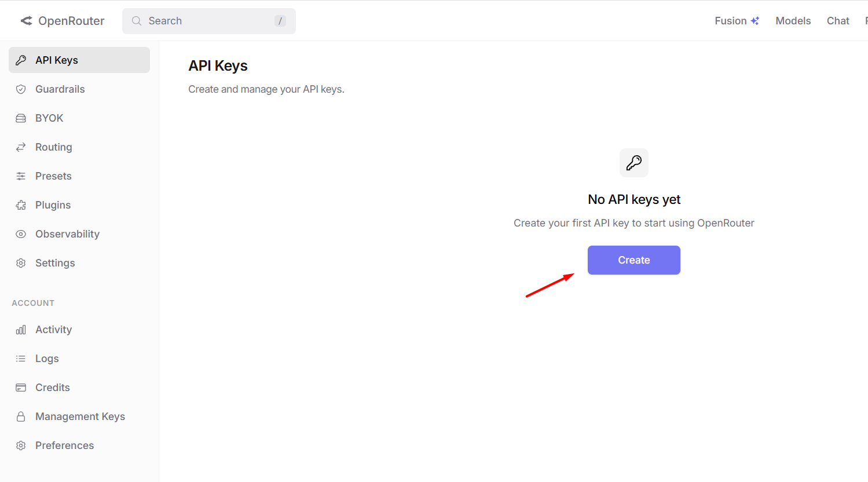Select the Routing arrows icon
The width and height of the screenshot is (868, 482).
(21, 147)
